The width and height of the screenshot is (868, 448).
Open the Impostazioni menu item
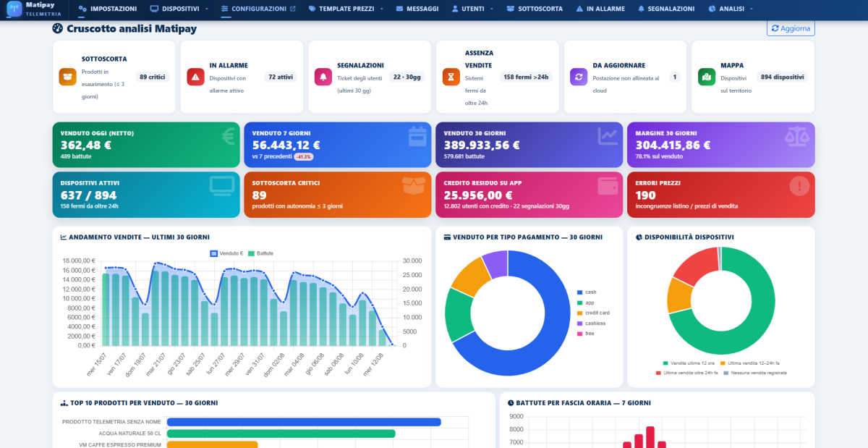click(108, 9)
